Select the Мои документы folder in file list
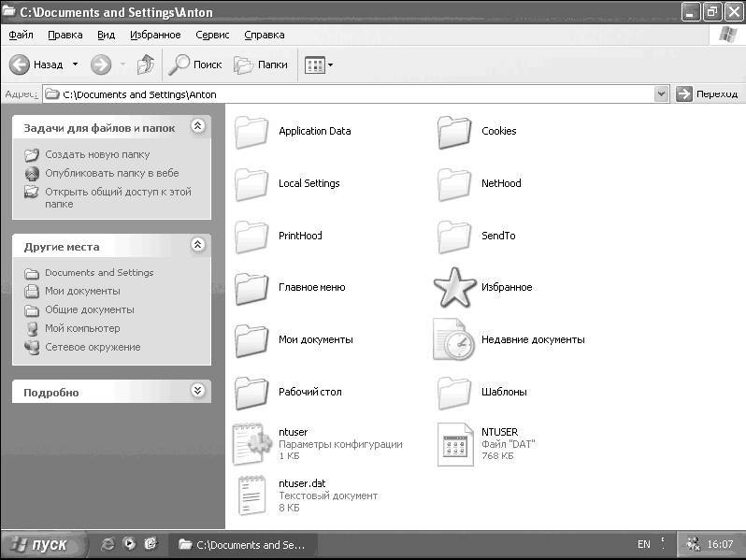Viewport: 746px width, 560px height. coord(251,340)
